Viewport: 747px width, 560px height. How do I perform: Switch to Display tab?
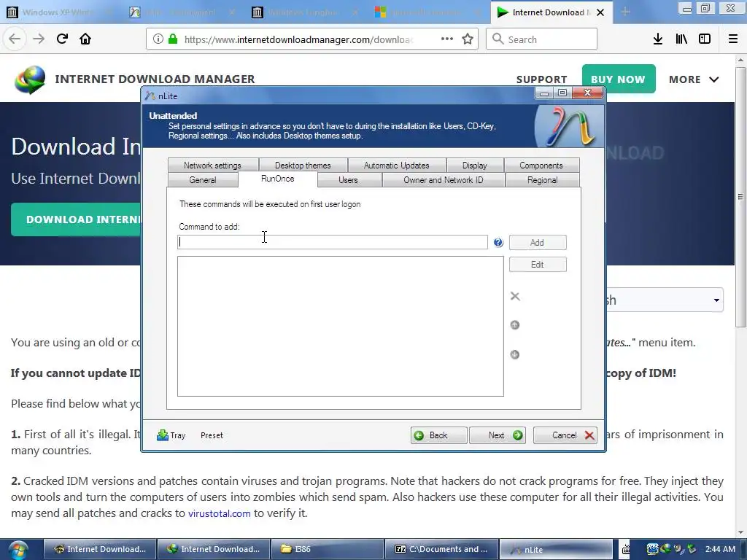pyautogui.click(x=474, y=166)
